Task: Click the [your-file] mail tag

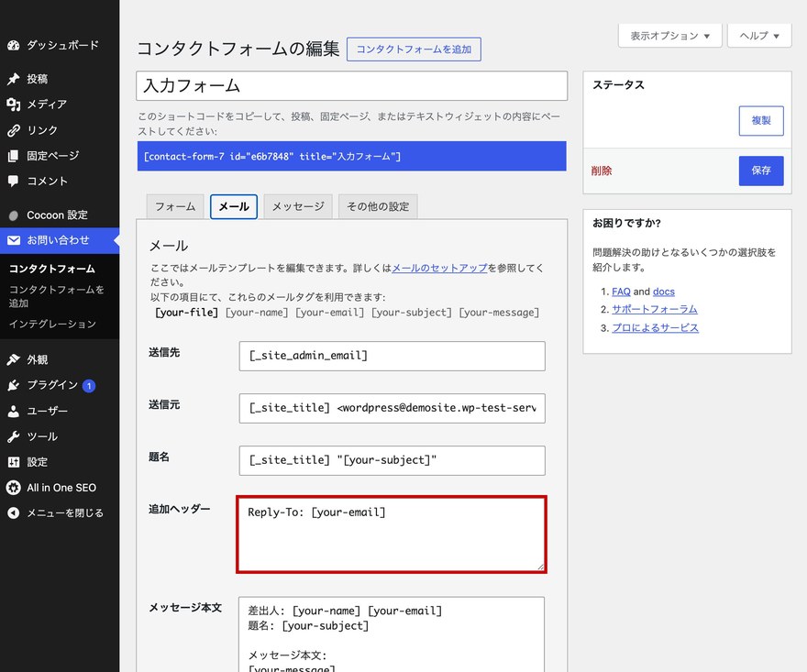Action: pyautogui.click(x=186, y=313)
